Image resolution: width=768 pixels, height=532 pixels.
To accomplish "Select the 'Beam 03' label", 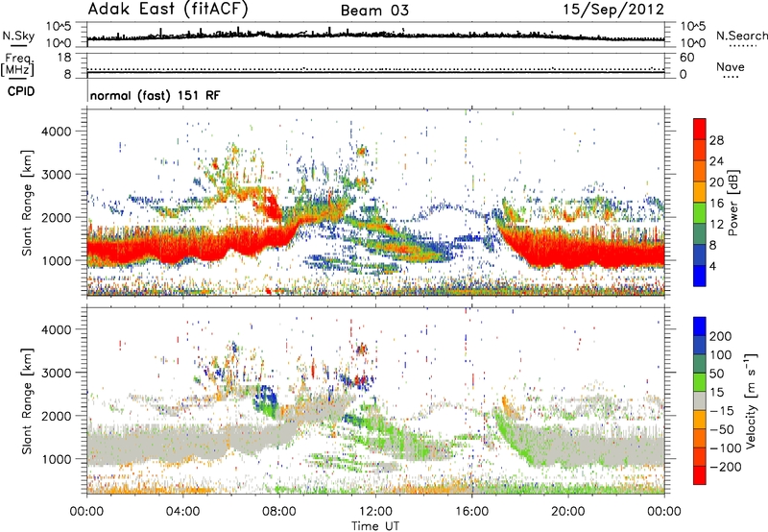I will point(374,11).
